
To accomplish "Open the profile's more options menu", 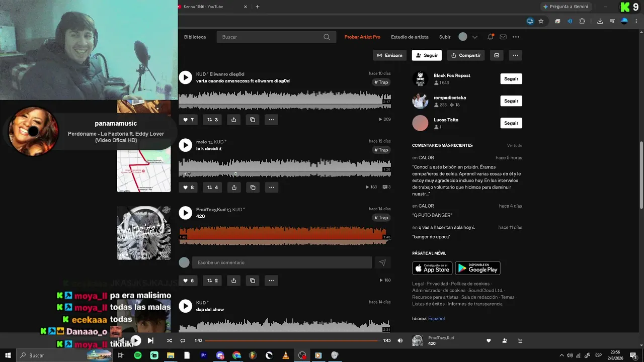I will pyautogui.click(x=515, y=55).
